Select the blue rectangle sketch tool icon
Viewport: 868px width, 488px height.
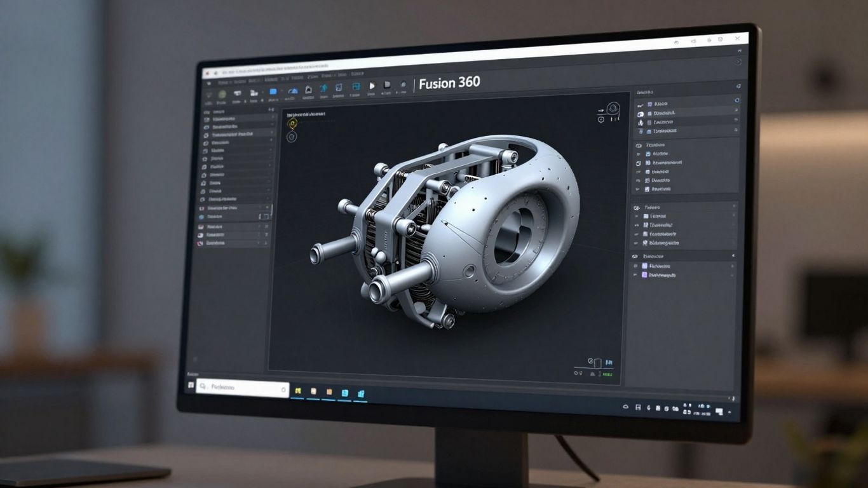(273, 91)
